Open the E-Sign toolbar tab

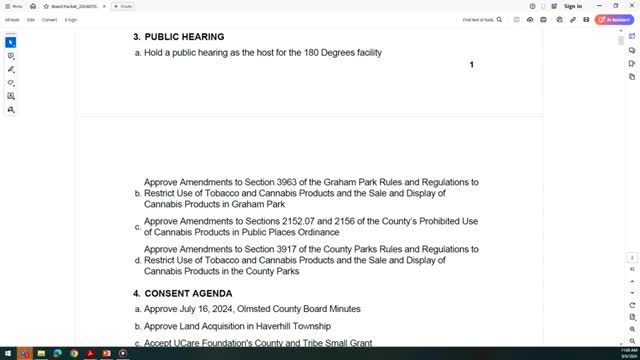pos(71,20)
